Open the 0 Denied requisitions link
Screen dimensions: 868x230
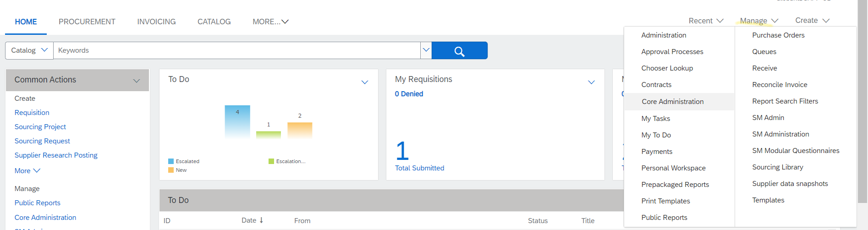pos(409,94)
